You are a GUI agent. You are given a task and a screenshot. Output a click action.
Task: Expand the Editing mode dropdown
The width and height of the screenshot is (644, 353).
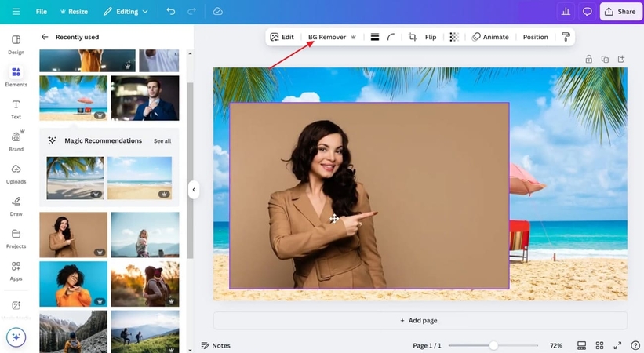126,12
